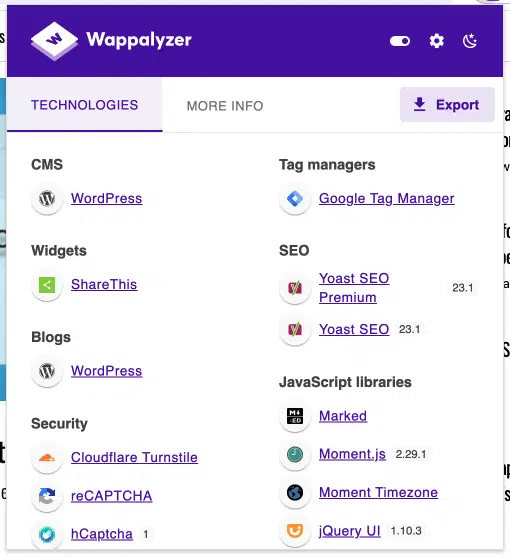This screenshot has width=510, height=558.
Task: Switch to dark mode via moon icon
Action: pos(470,41)
